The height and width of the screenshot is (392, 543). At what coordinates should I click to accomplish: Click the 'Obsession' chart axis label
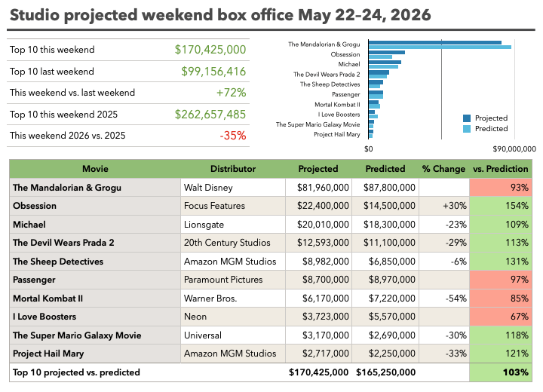tap(345, 54)
